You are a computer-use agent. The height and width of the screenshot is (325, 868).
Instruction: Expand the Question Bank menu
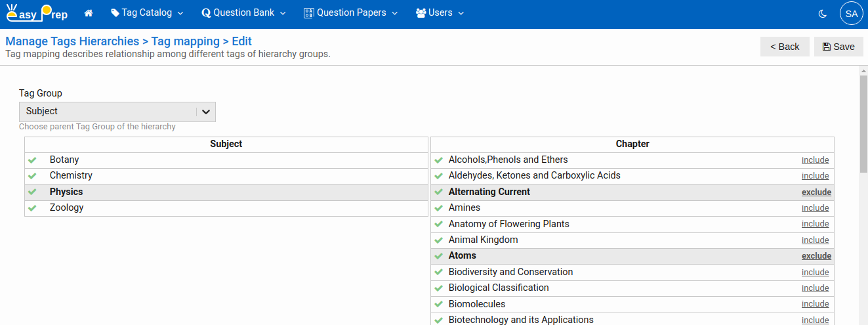pyautogui.click(x=243, y=13)
